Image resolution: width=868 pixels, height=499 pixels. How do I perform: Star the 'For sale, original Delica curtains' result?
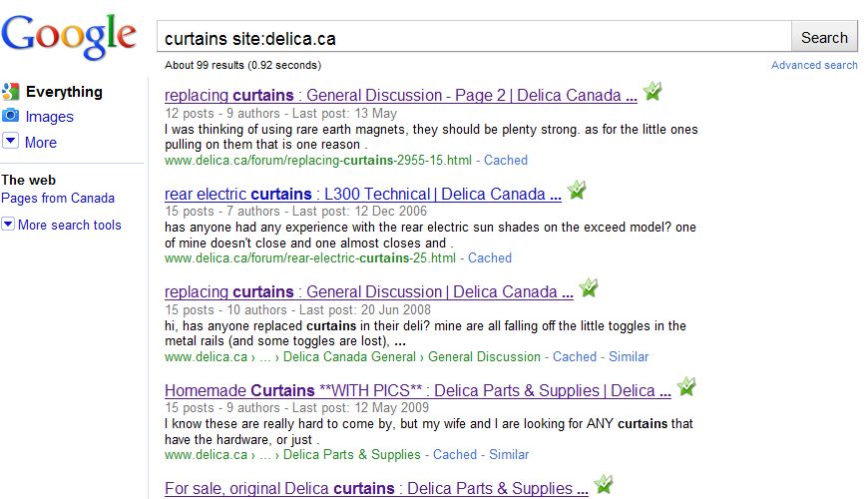[x=604, y=485]
